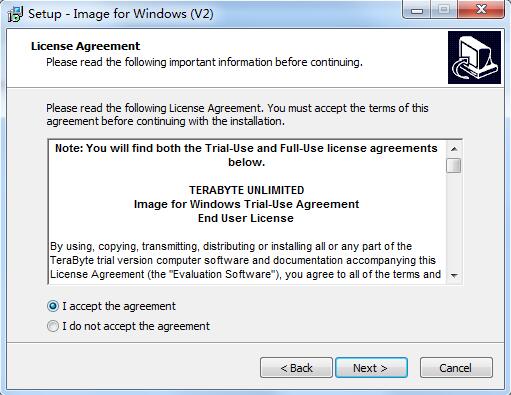This screenshot has width=511, height=395.
Task: Click license scrollbar up arrow
Action: (454, 149)
